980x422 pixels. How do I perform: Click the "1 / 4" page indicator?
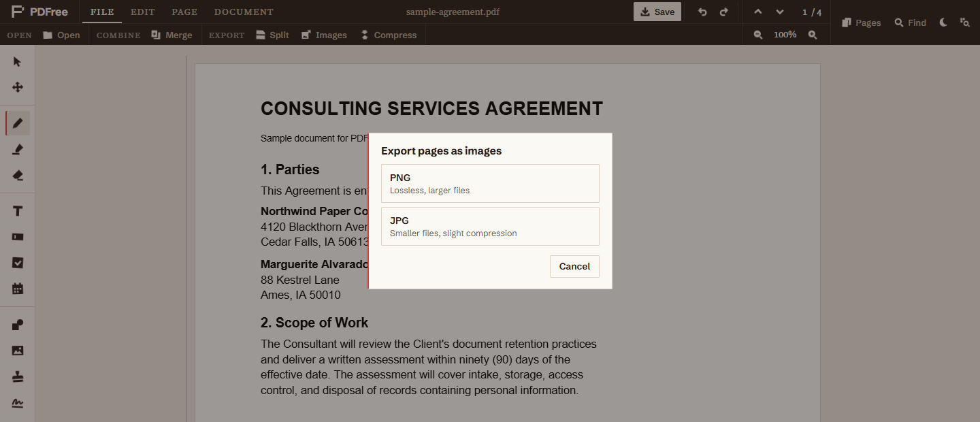click(812, 12)
